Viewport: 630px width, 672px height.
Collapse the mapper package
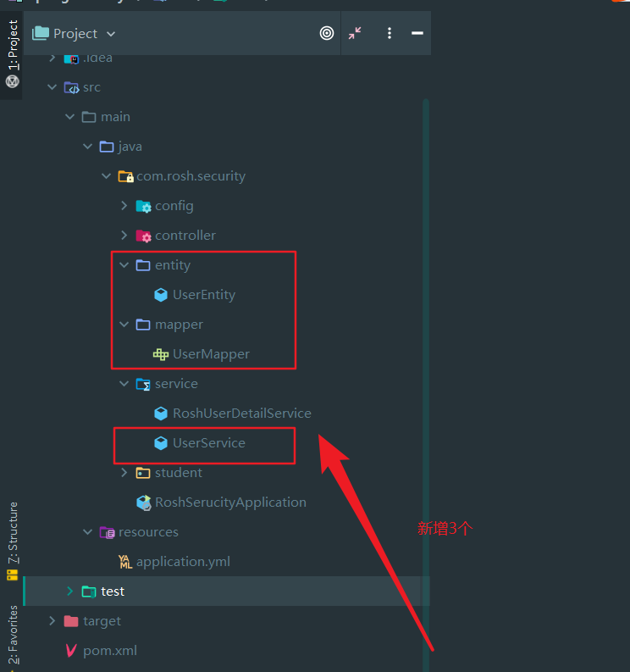click(x=124, y=324)
